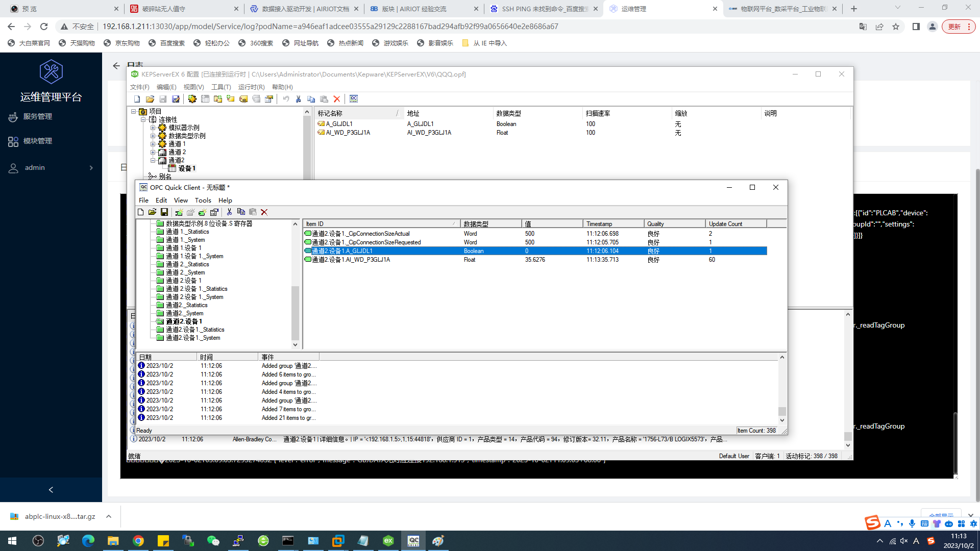Open 文件(F) menu in KEPServerEX
Screen dimensions: 980x551
click(139, 87)
